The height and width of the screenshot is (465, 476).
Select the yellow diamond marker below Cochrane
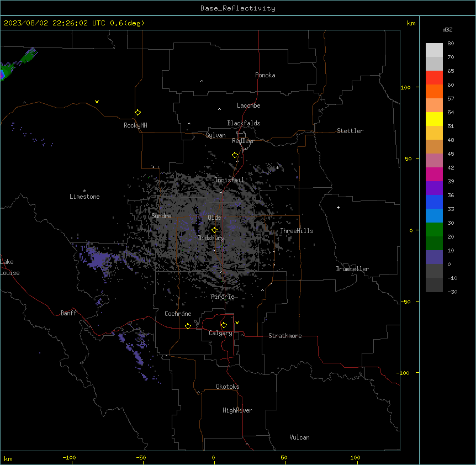point(188,326)
